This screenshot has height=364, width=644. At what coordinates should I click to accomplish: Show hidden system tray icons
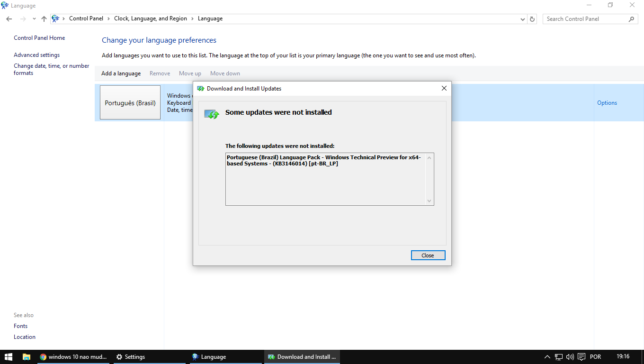tap(547, 357)
